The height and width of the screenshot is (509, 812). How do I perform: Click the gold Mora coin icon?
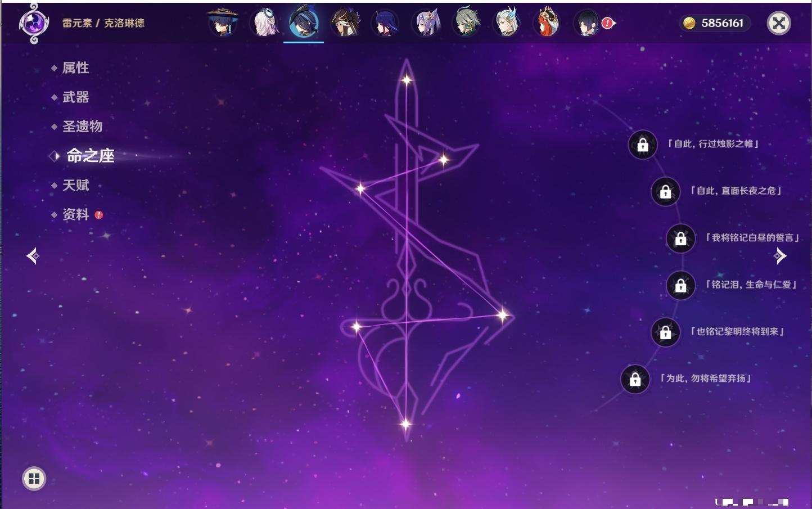689,23
